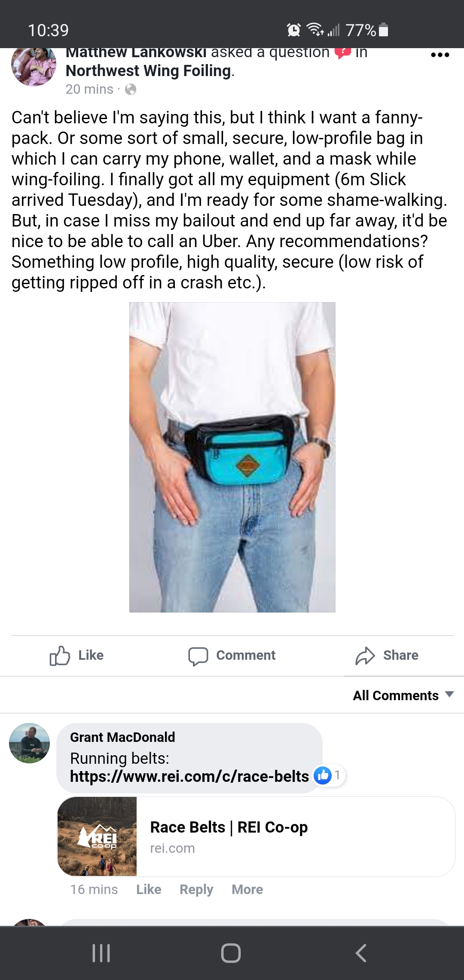464x980 pixels.
Task: Open the Race Belts REI Co-op link preview
Action: [256, 836]
